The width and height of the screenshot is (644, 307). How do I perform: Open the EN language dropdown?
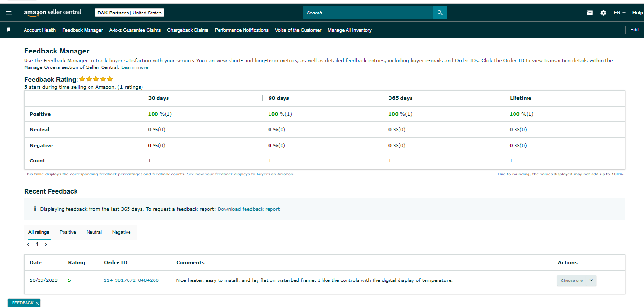[x=619, y=13]
